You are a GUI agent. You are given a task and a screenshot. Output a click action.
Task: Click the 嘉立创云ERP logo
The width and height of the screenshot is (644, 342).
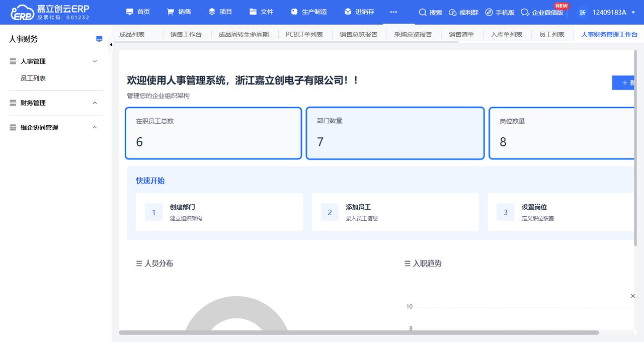point(50,12)
